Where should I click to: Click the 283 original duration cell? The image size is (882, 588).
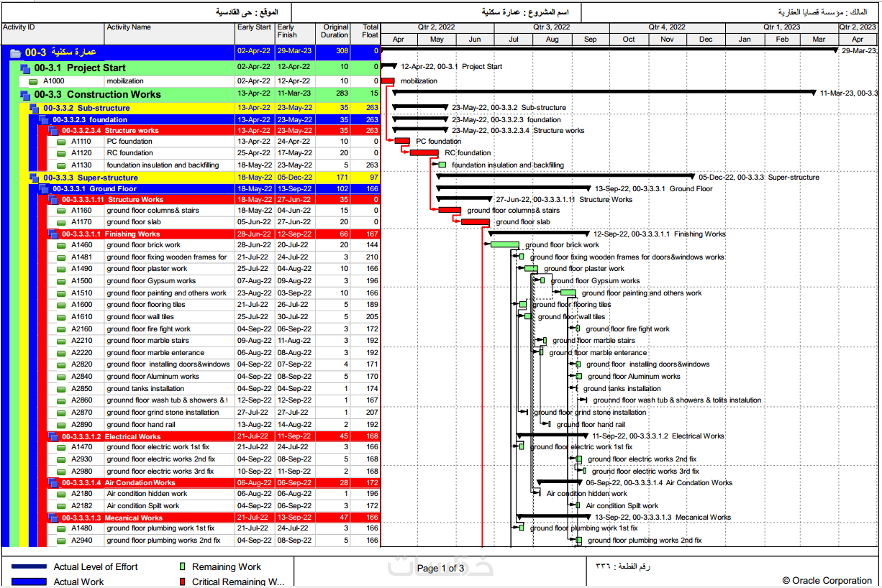tap(333, 94)
